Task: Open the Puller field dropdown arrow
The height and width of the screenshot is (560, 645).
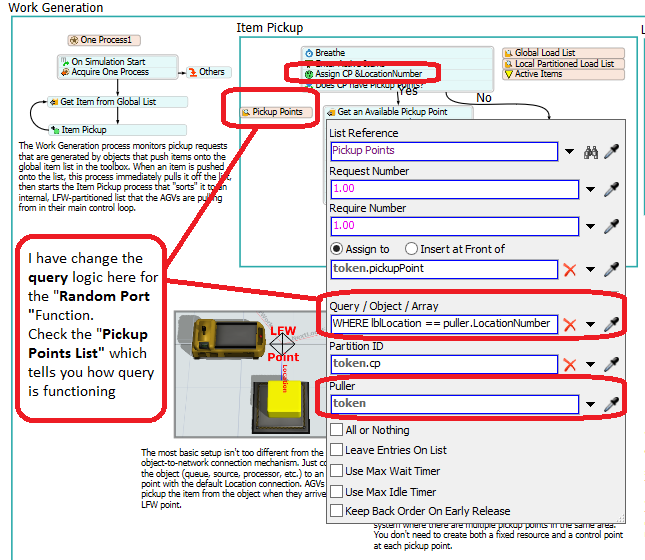Action: click(x=591, y=404)
